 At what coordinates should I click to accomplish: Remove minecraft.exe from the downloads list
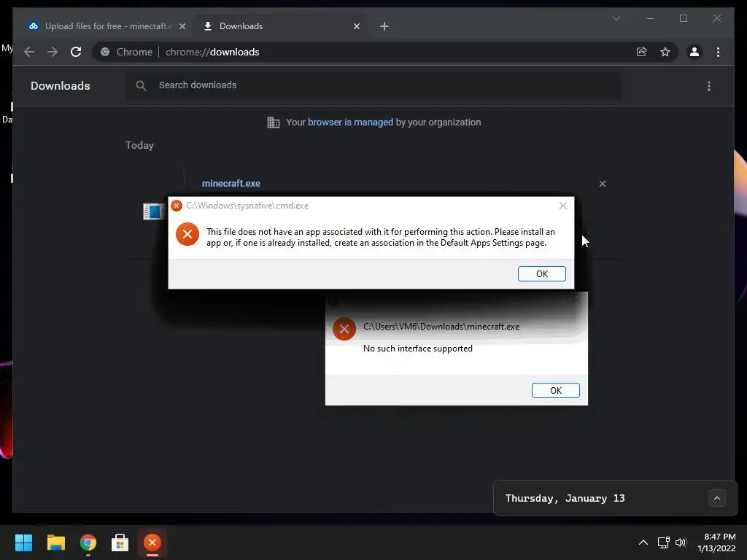tap(602, 184)
